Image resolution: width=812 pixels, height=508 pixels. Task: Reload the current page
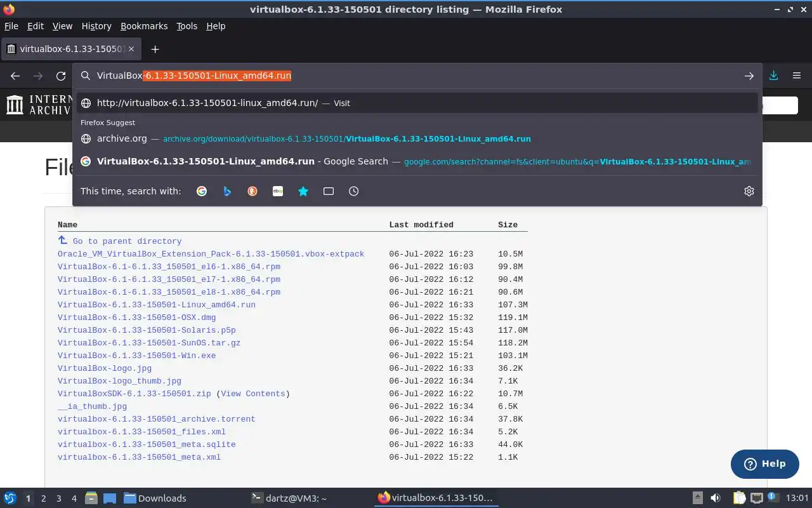[61, 76]
